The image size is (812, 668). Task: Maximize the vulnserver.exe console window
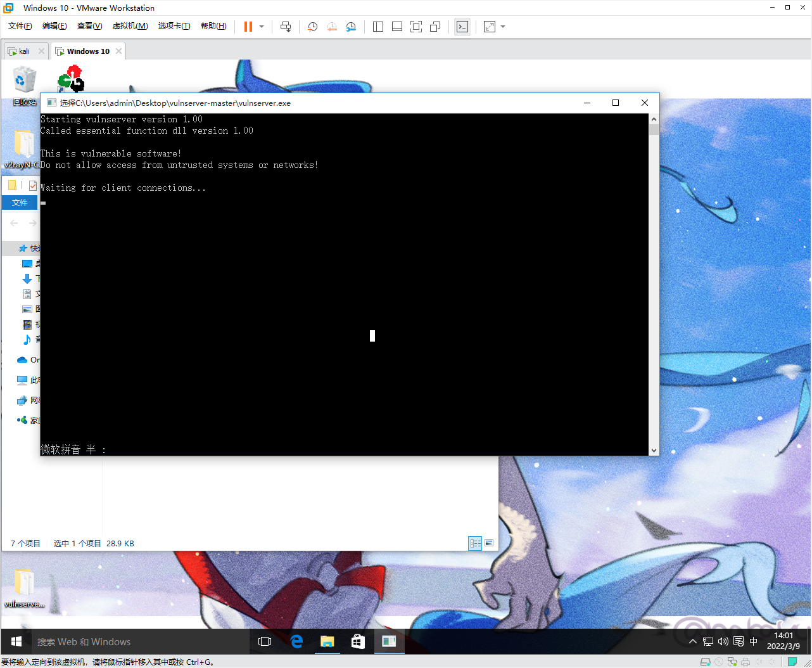click(x=616, y=103)
